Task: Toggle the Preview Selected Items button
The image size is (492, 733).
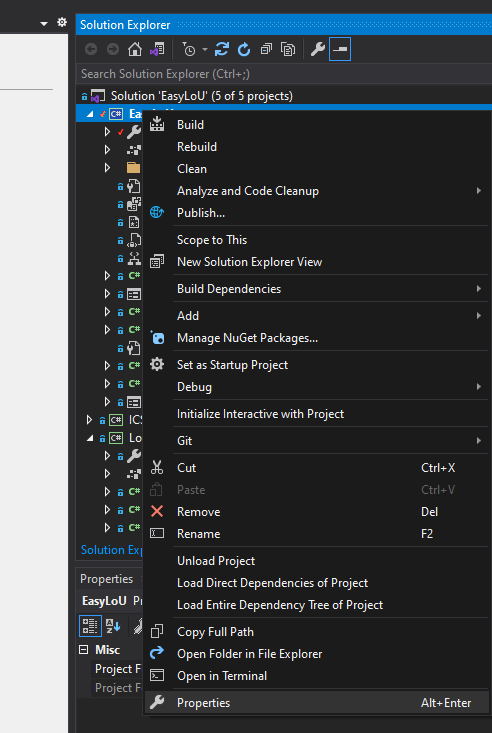Action: [x=340, y=49]
